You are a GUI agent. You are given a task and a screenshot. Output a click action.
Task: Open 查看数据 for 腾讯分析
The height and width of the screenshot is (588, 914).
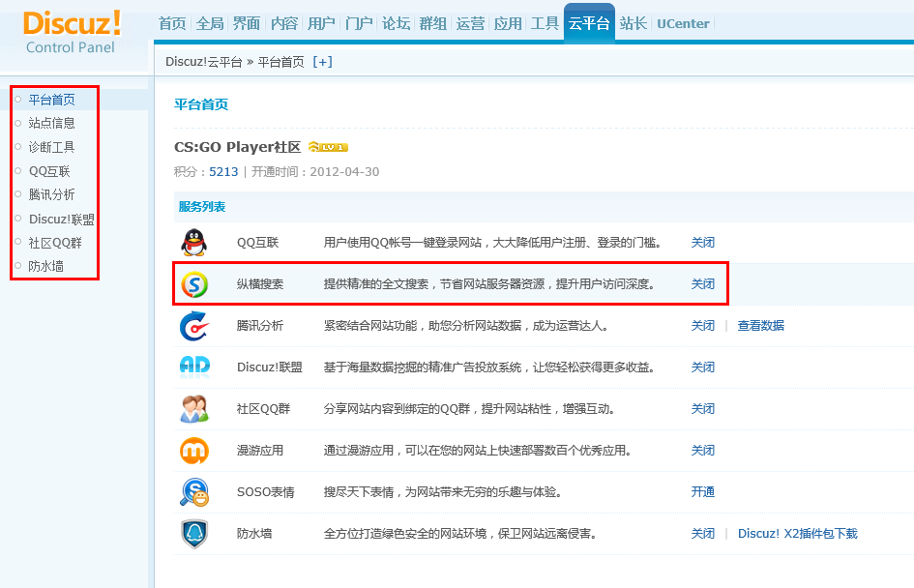pos(760,326)
